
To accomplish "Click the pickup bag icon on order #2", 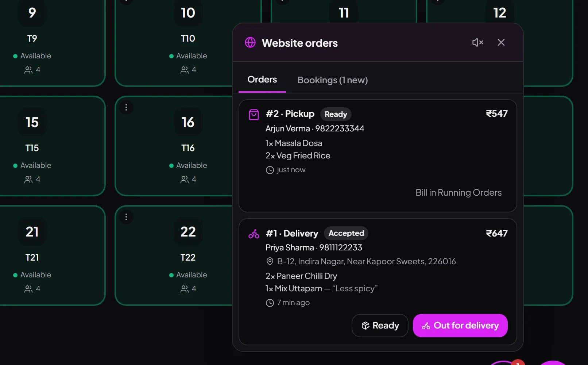I will [254, 114].
